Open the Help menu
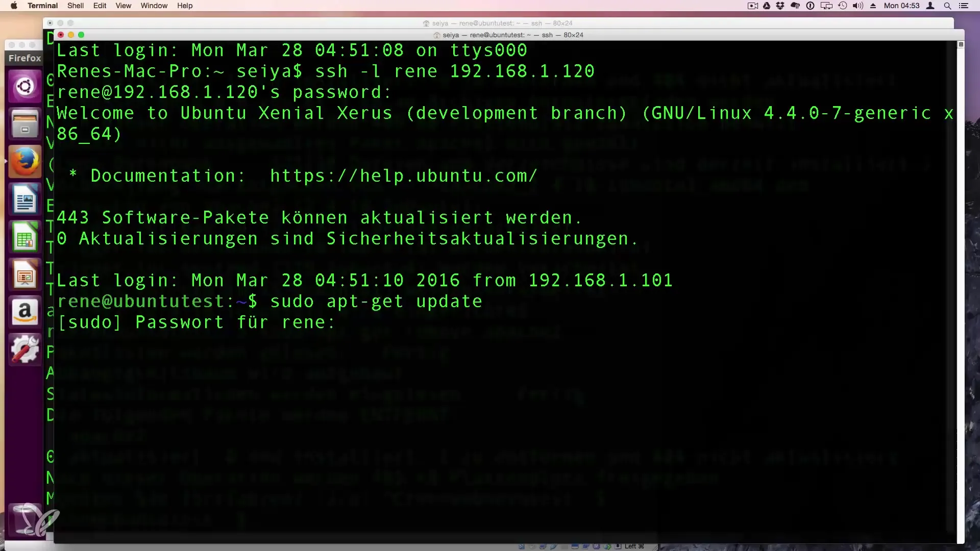The height and width of the screenshot is (551, 980). click(x=185, y=6)
